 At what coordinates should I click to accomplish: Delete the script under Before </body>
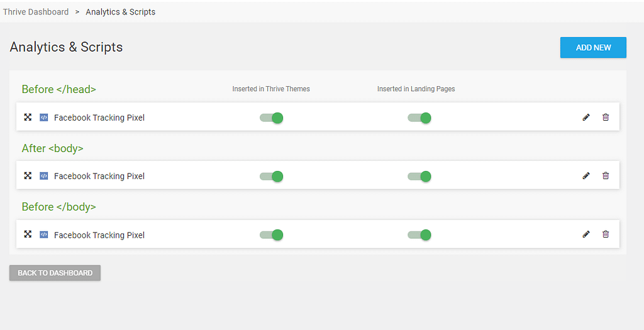[606, 234]
